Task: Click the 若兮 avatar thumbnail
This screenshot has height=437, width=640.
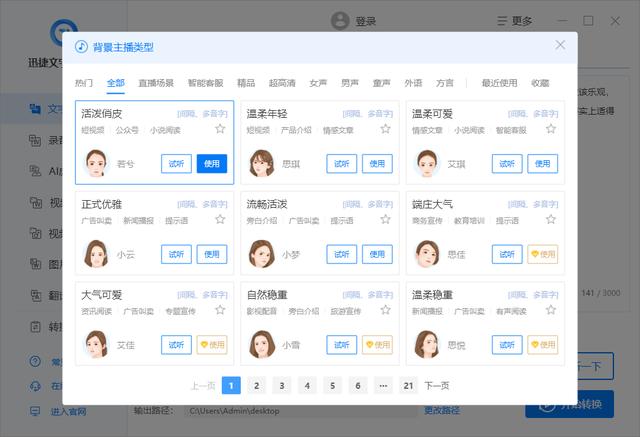Action: point(96,163)
